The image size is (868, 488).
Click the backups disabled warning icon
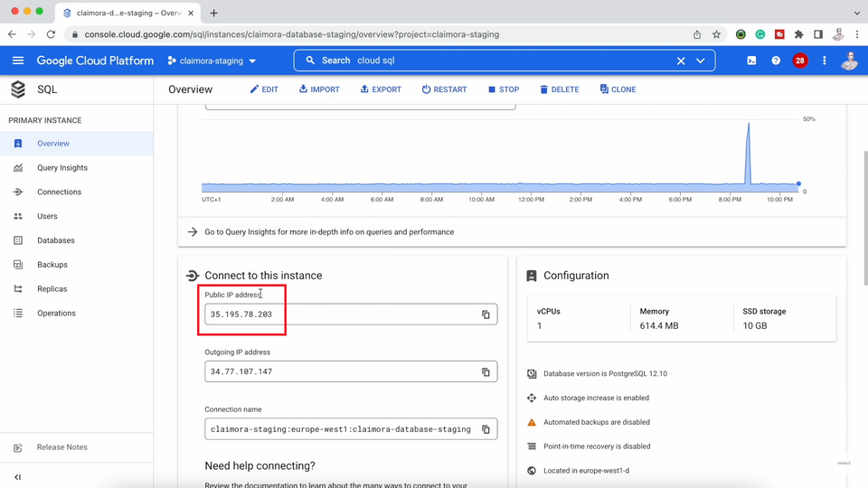coord(532,422)
